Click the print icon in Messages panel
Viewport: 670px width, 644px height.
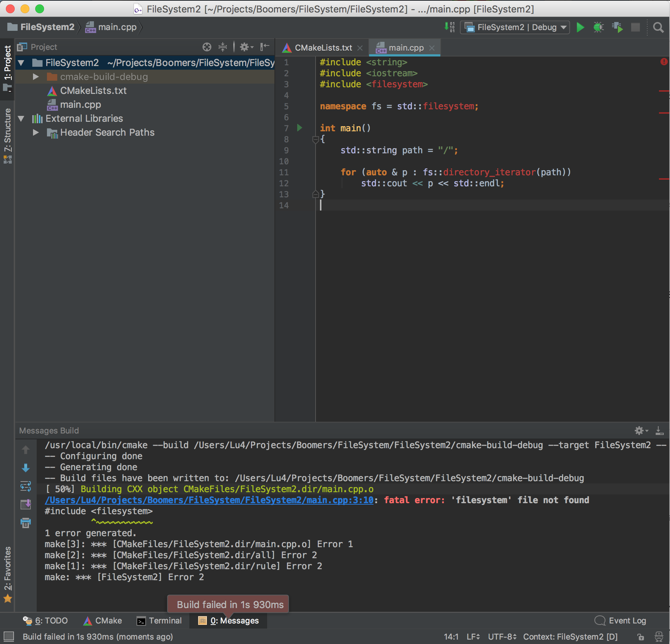tap(26, 523)
